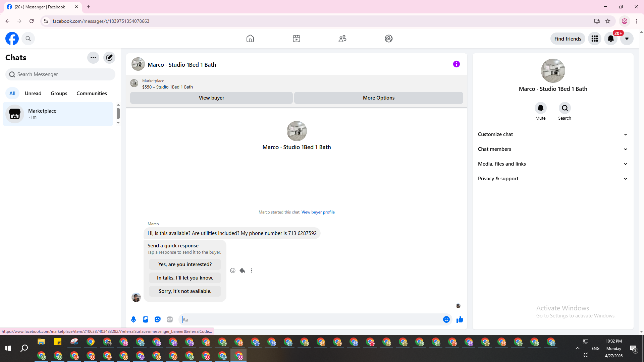Record a voice clip with microphone icon
This screenshot has height=362, width=644.
click(133, 319)
